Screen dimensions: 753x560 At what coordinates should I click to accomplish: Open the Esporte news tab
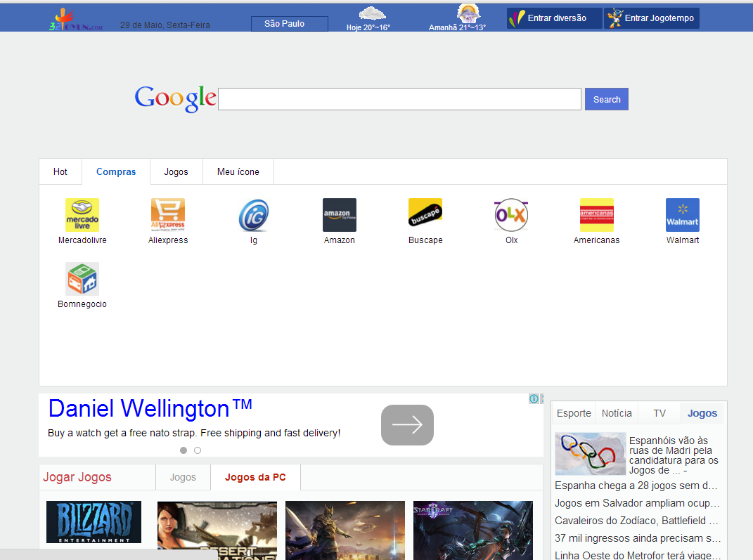574,413
